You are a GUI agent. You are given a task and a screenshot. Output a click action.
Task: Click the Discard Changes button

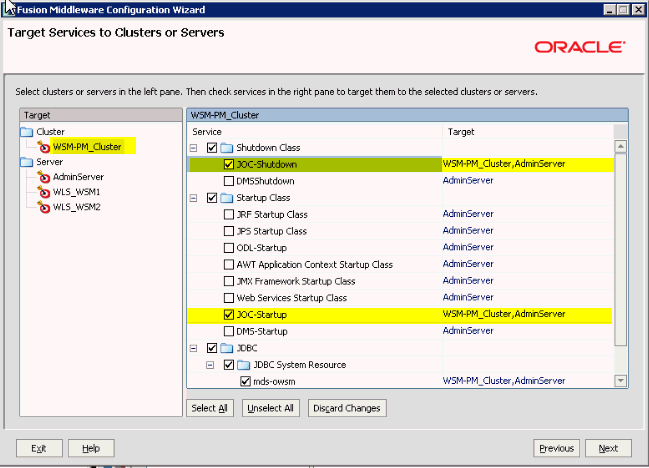click(x=347, y=408)
